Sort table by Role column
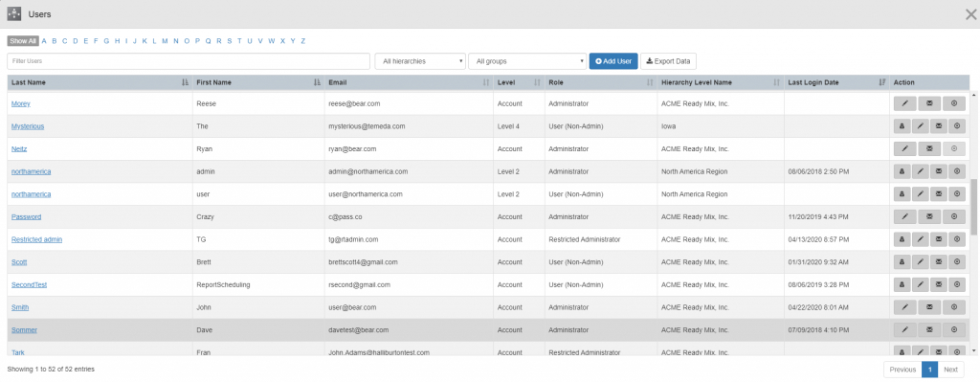Screen dimensions: 980x382 (601, 82)
